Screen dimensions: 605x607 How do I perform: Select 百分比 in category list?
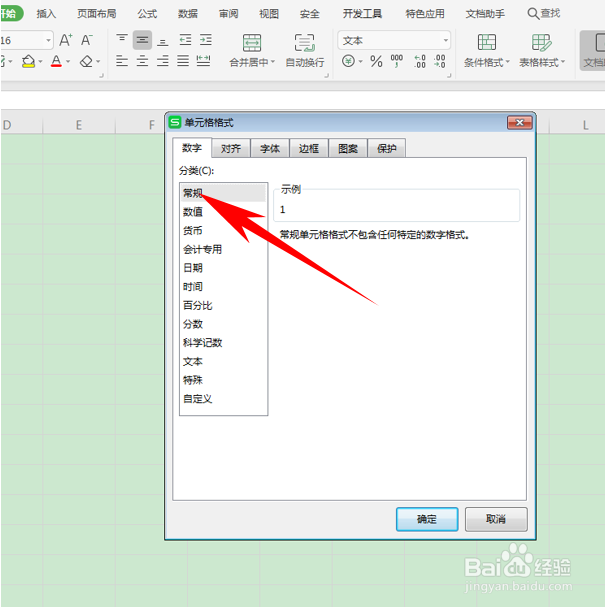(223, 305)
